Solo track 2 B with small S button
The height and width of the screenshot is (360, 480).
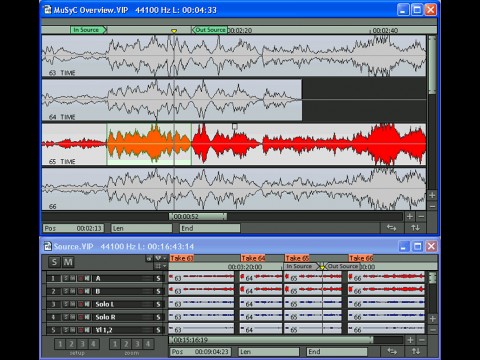point(66,291)
